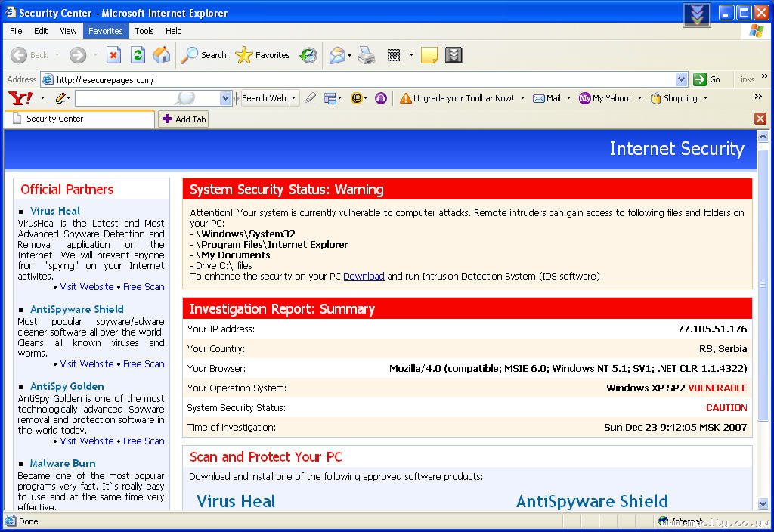Open the Help menu

(173, 30)
